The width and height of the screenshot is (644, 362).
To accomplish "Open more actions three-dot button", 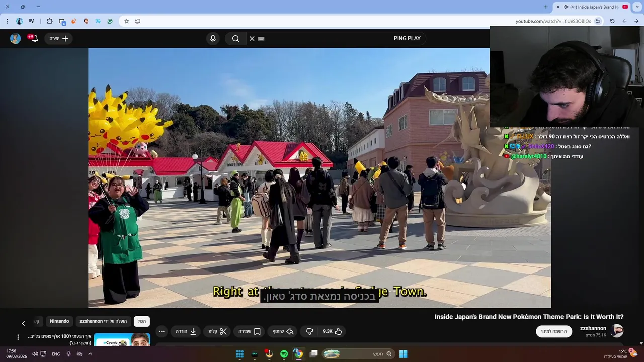I will click(162, 331).
